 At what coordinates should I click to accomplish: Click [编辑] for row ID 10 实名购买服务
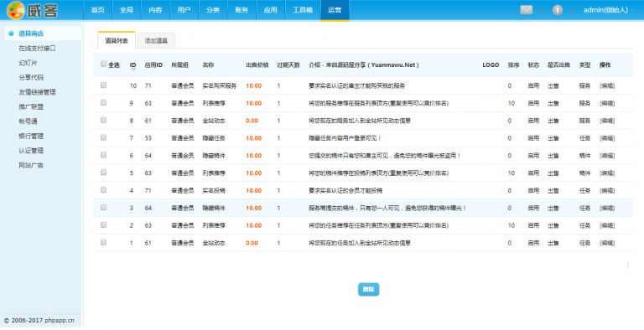pos(607,85)
